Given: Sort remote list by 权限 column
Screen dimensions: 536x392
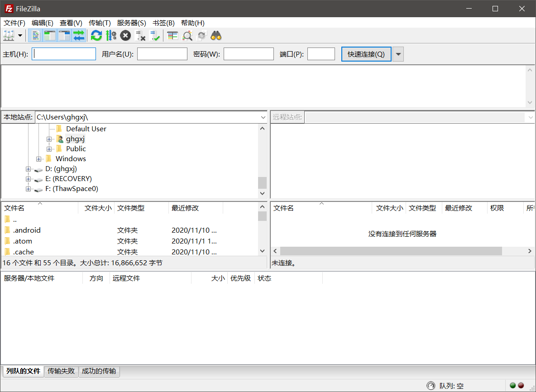Looking at the screenshot, I should click(505, 208).
